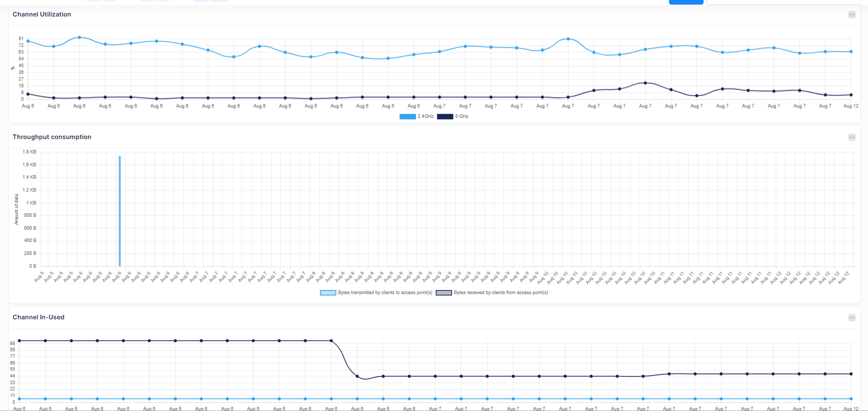Click the first dark Channel In-Used data point

pos(20,340)
